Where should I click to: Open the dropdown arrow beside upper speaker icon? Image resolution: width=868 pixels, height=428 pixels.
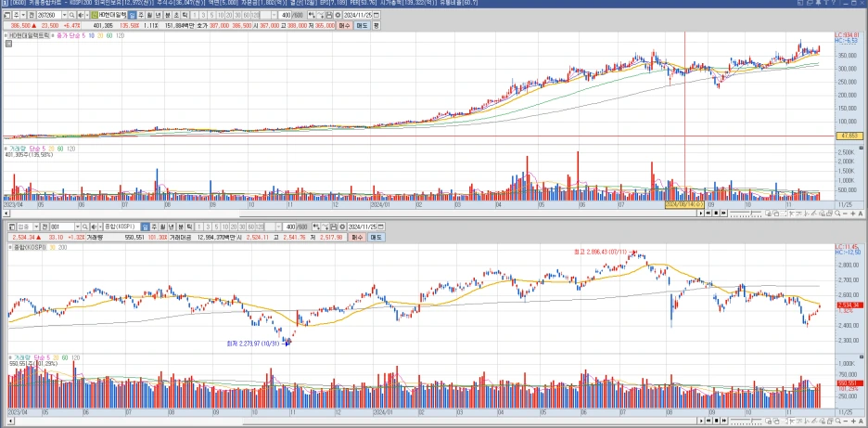click(x=87, y=15)
